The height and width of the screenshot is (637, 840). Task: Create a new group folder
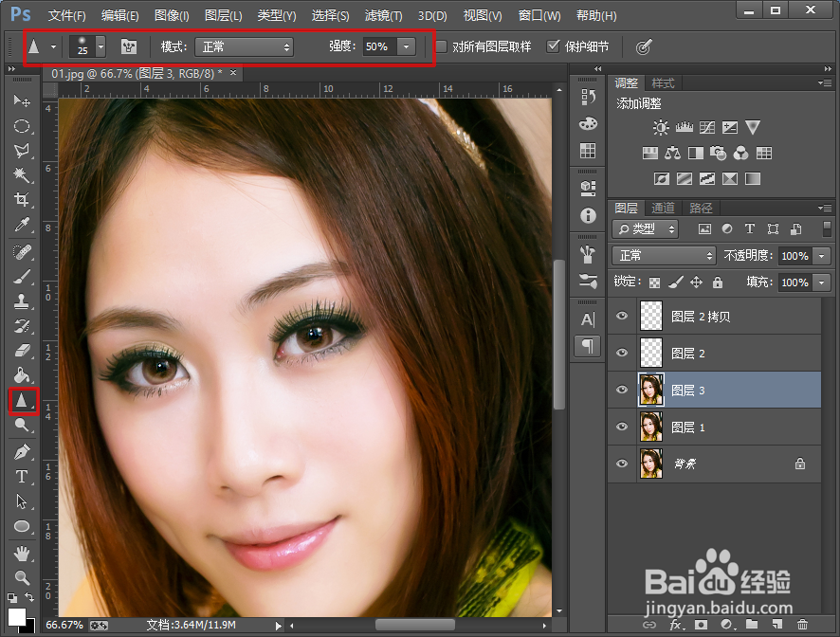click(x=752, y=624)
